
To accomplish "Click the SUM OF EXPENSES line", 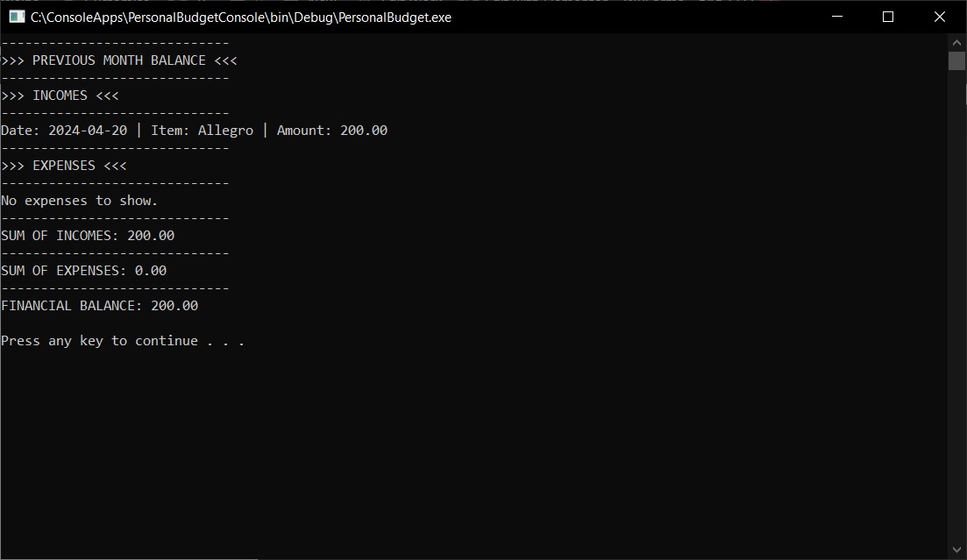I will (x=84, y=271).
